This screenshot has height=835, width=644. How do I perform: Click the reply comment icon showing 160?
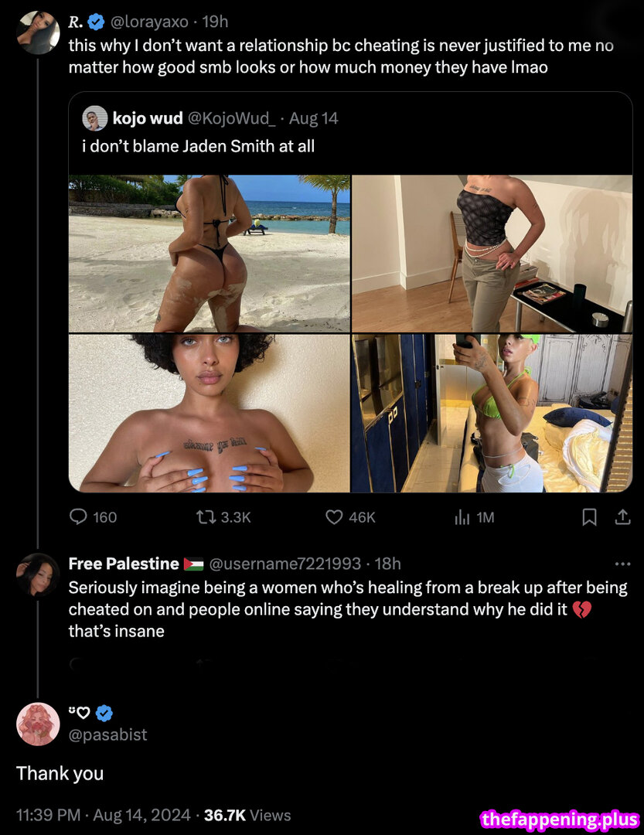click(79, 517)
